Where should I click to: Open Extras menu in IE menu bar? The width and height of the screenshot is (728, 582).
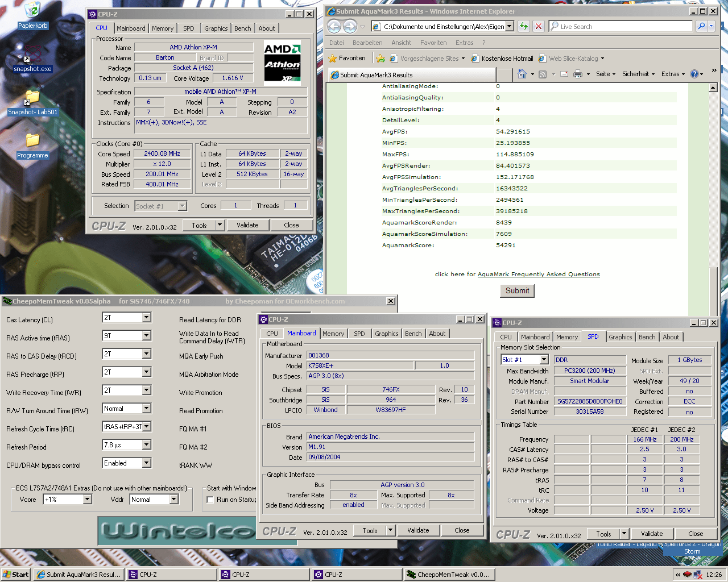[x=464, y=43]
